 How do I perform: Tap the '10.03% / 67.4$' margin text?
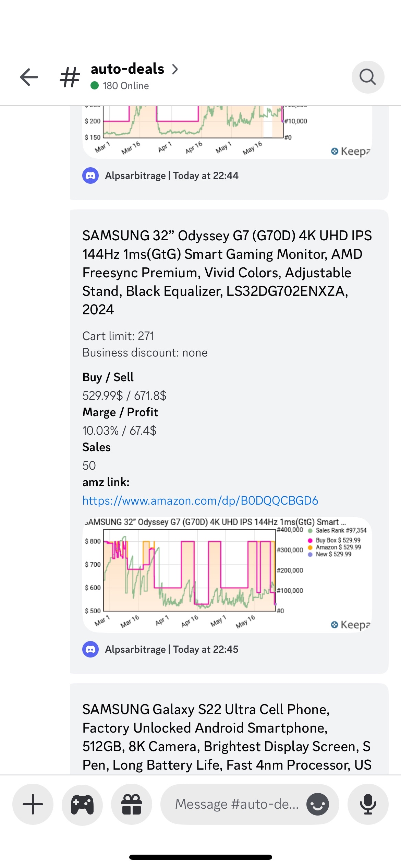119,431
